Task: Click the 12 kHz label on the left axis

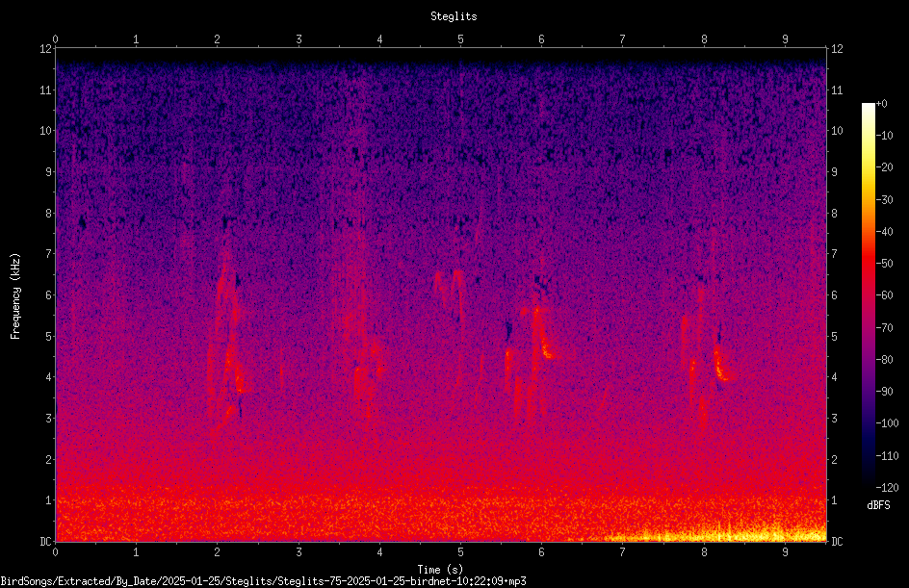Action: click(45, 49)
